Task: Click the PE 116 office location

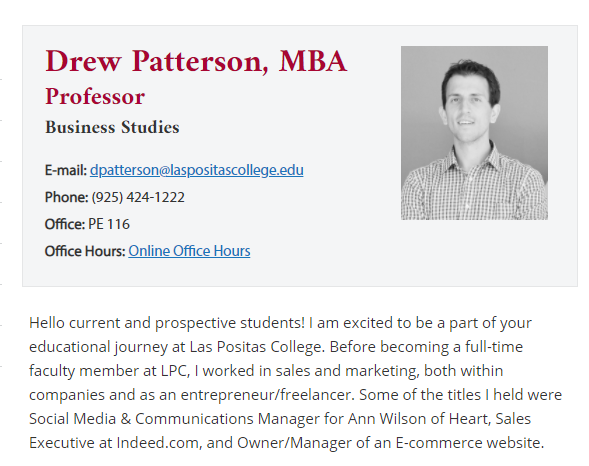Action: (109, 224)
